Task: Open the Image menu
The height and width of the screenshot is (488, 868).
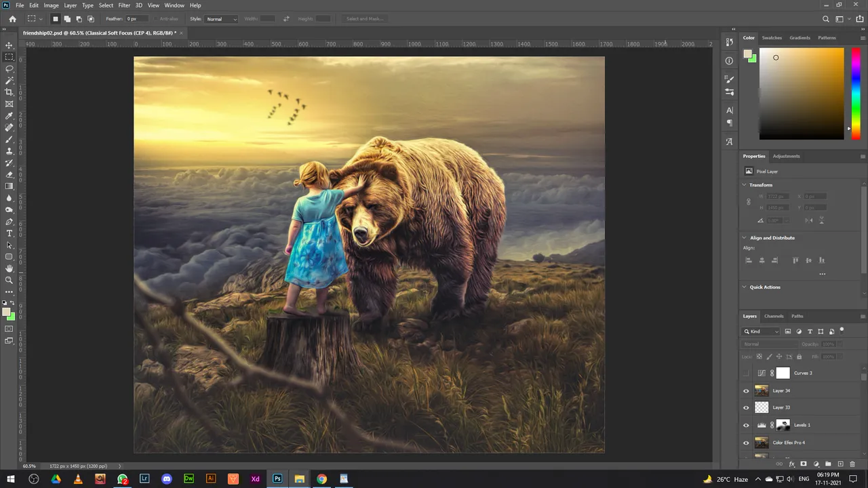Action: 52,5
